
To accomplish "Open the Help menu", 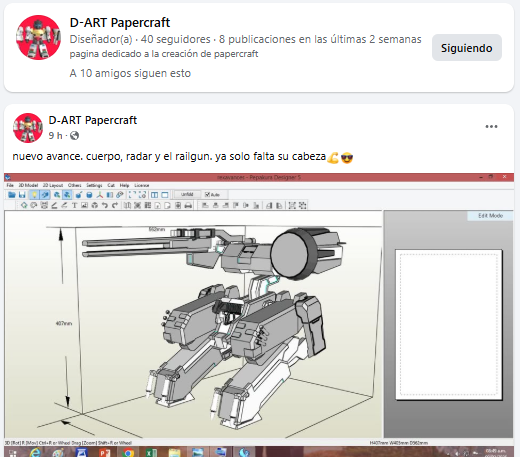I will (124, 185).
